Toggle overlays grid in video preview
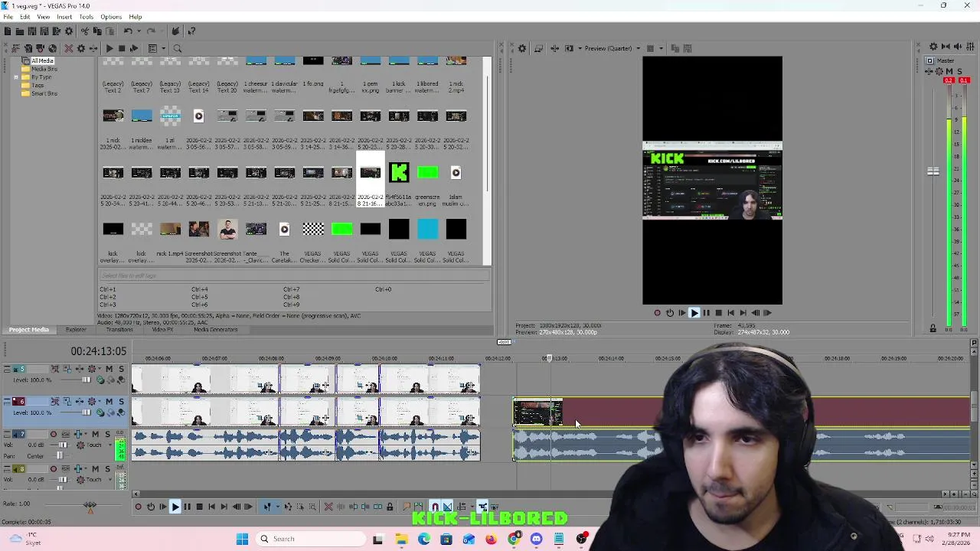Image resolution: width=980 pixels, height=551 pixels. click(x=650, y=48)
